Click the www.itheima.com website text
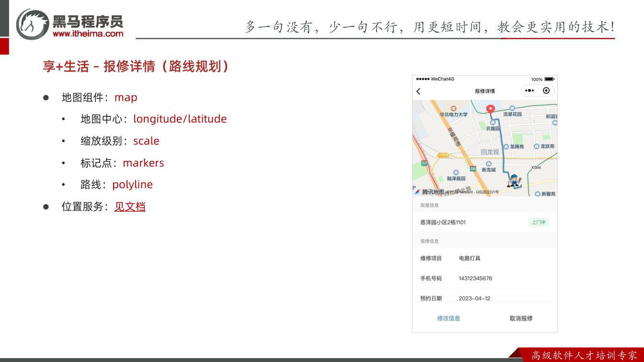 88,34
